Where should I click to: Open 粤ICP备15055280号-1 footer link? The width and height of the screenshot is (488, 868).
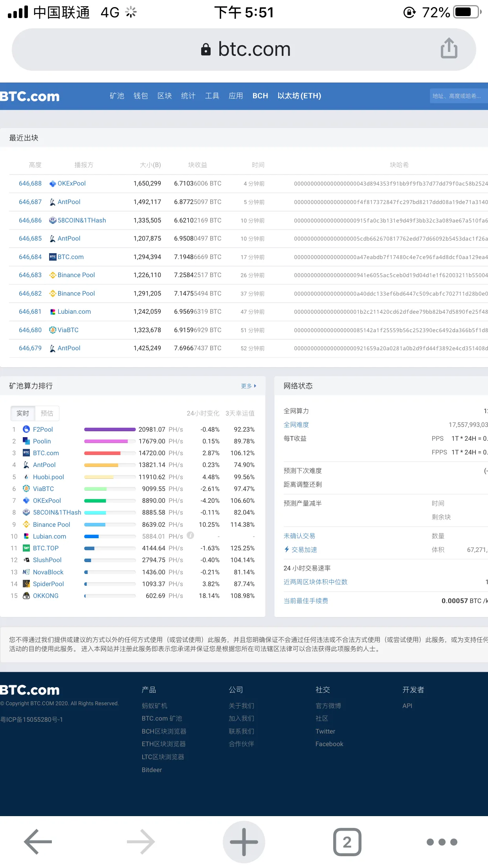31,719
